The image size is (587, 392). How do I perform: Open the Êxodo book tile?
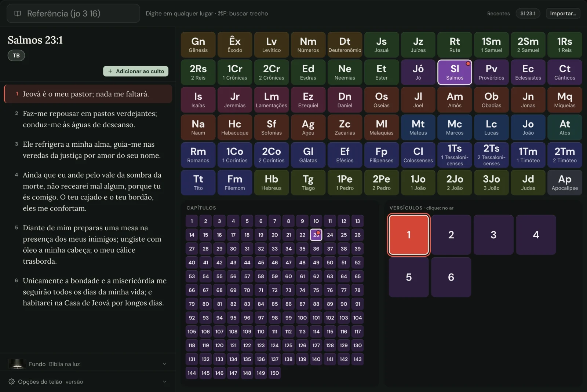(235, 45)
